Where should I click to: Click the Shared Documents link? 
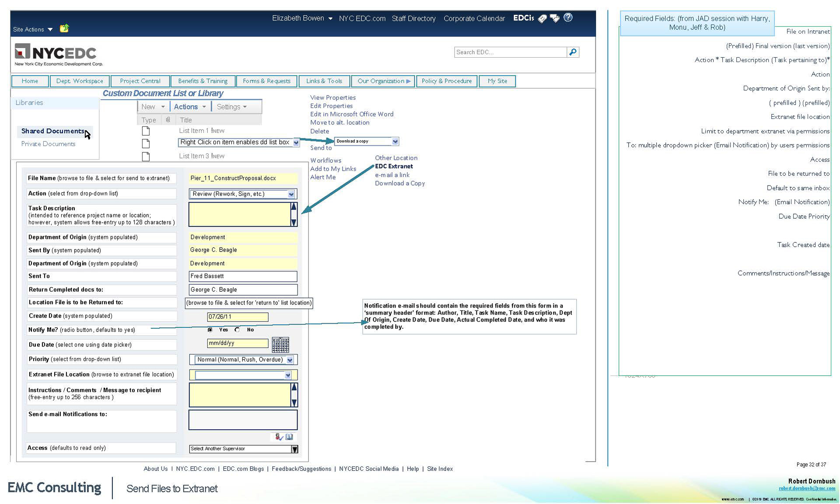coord(52,131)
